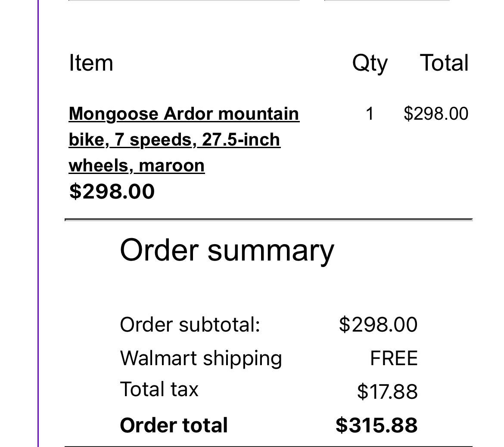
Task: Click the $17.88 tax amount
Action: [x=387, y=391]
